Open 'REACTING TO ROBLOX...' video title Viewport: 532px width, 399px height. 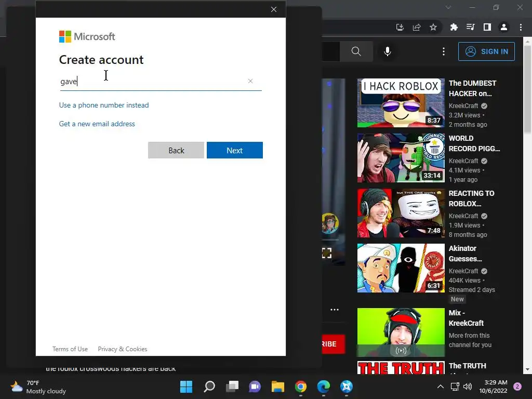coord(471,198)
